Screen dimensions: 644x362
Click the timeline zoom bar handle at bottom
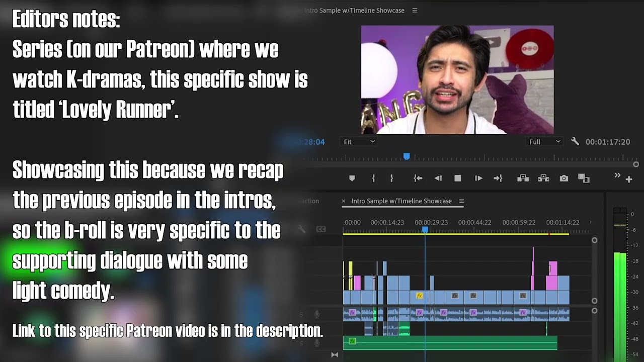[335, 355]
